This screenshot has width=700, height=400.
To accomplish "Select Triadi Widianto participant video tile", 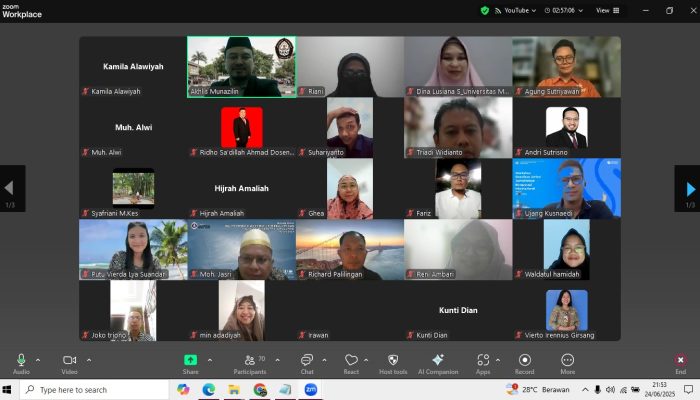I will 458,128.
